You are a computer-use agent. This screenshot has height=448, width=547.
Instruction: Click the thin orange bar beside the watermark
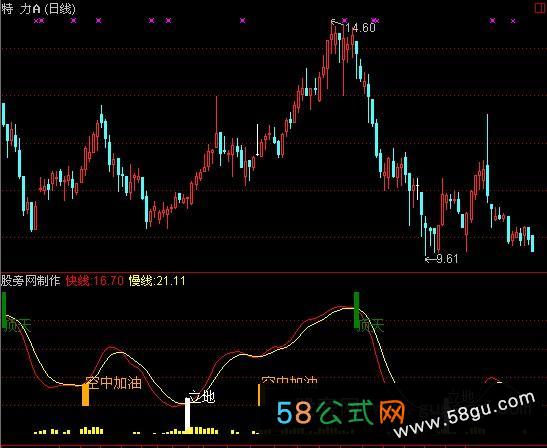point(259,395)
